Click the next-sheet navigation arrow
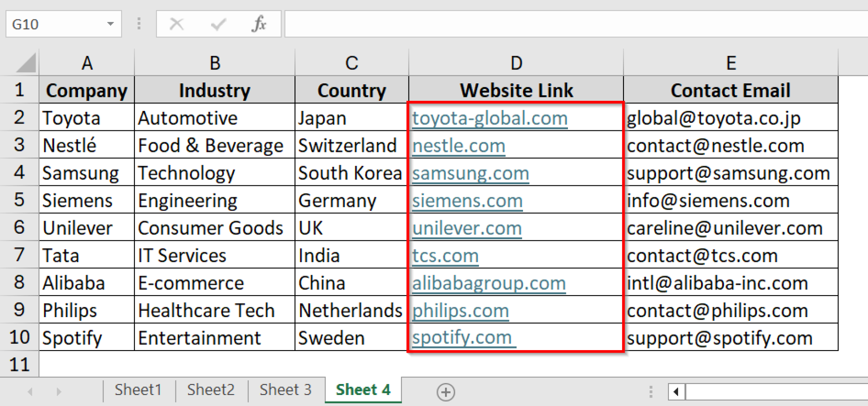Image resolution: width=868 pixels, height=406 pixels. [x=58, y=392]
